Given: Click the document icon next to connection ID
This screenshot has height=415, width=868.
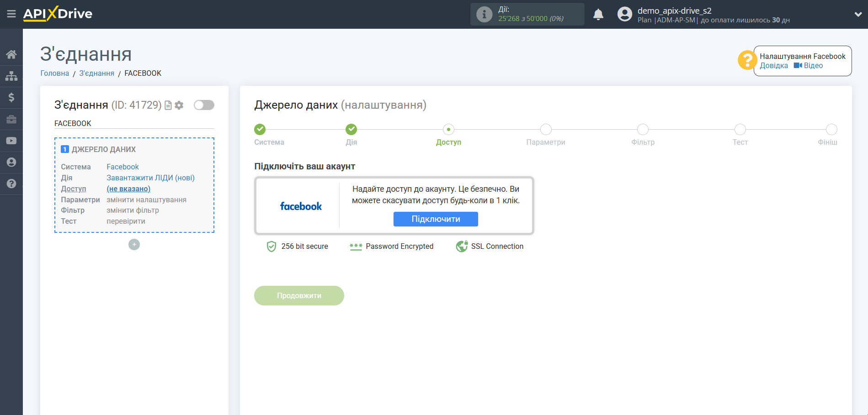Looking at the screenshot, I should click(x=168, y=105).
